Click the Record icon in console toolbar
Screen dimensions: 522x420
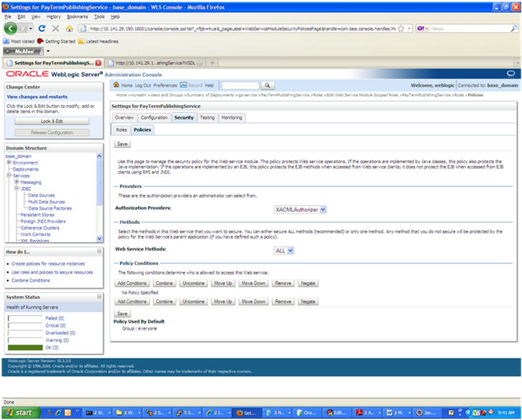(x=184, y=85)
